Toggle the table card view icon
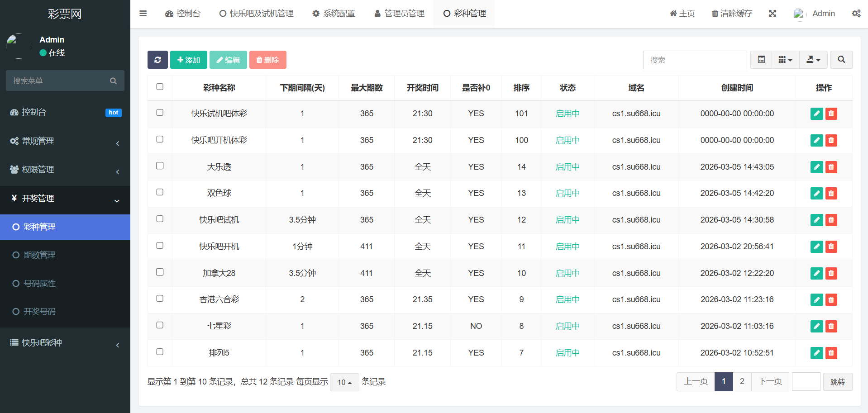868x413 pixels. 761,60
